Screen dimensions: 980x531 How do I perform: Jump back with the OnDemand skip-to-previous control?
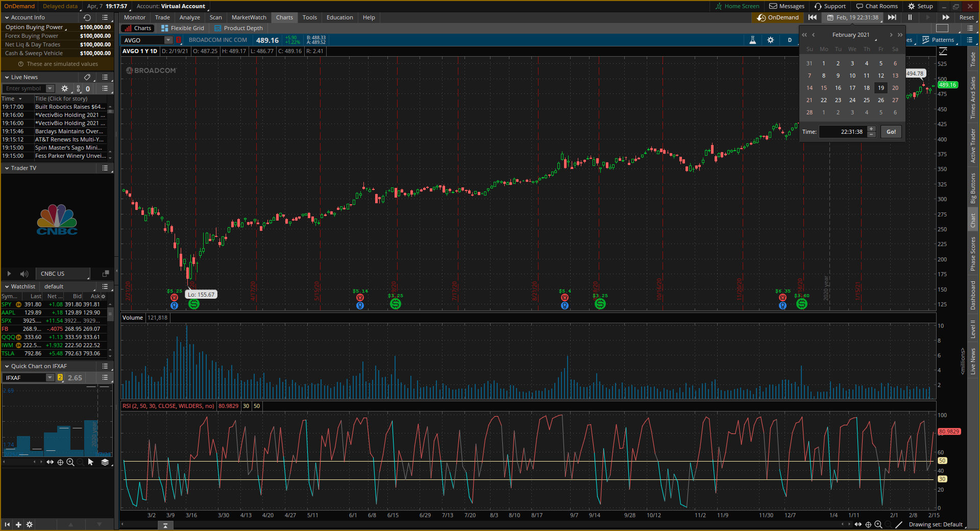coord(813,17)
